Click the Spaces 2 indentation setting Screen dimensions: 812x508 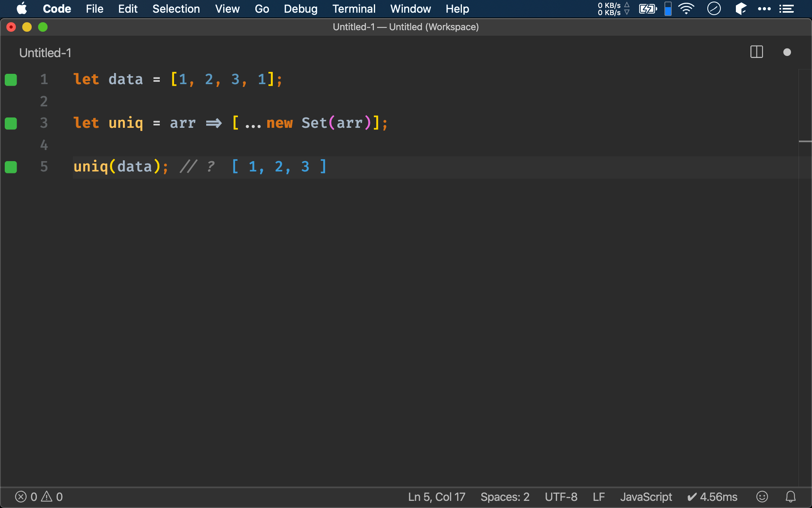[504, 496]
